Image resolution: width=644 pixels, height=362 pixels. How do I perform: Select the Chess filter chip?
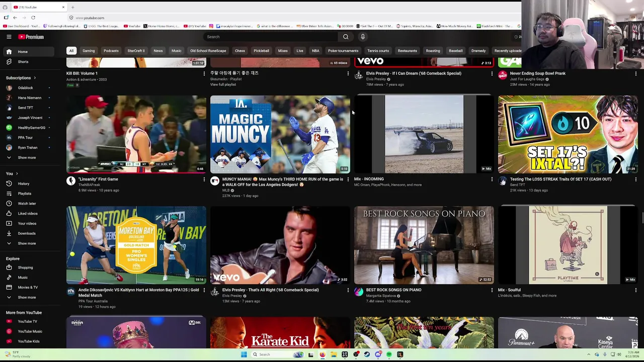(240, 51)
